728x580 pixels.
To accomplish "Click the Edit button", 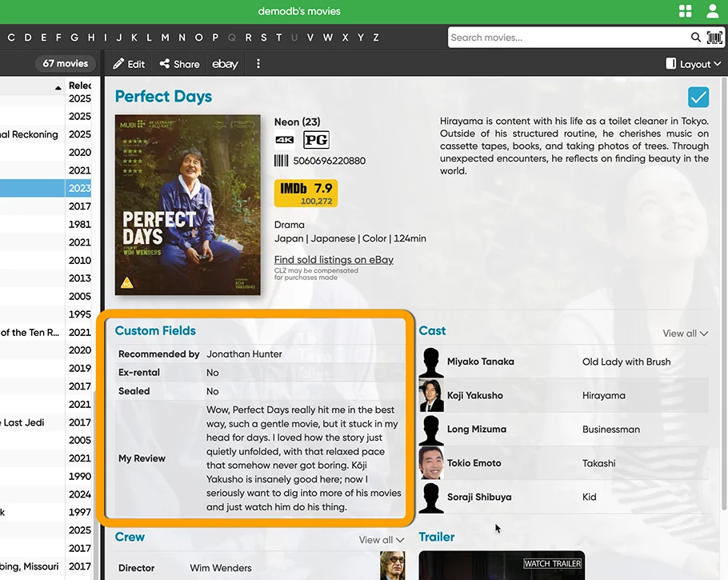I will tap(129, 64).
